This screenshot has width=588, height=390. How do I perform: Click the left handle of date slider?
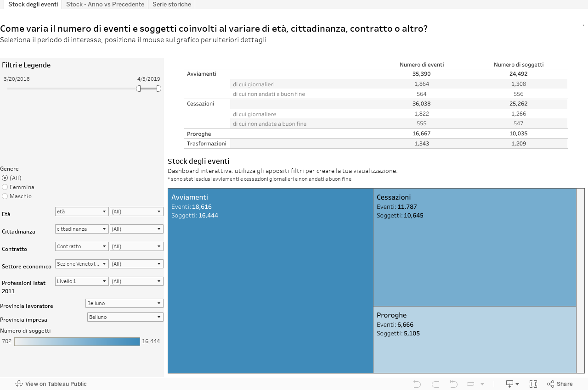(139, 89)
